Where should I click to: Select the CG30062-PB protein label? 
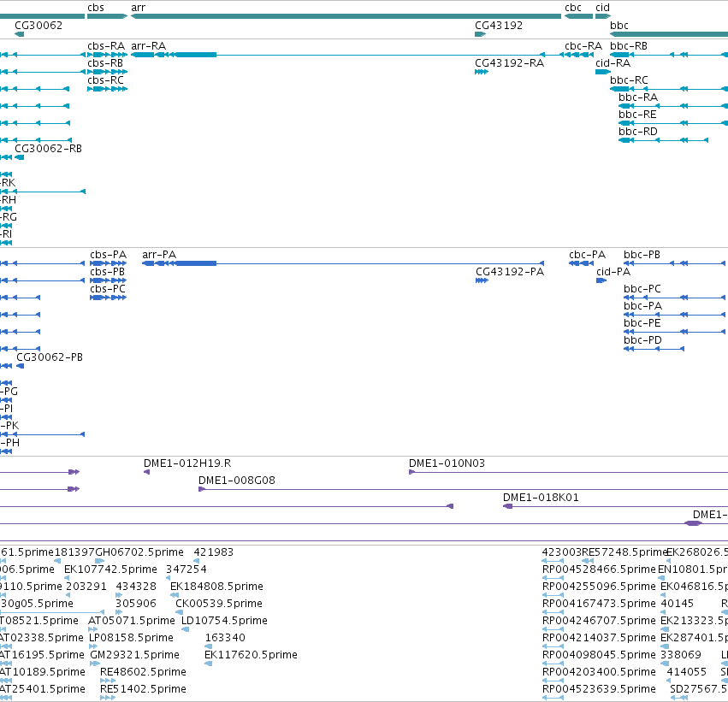50,357
